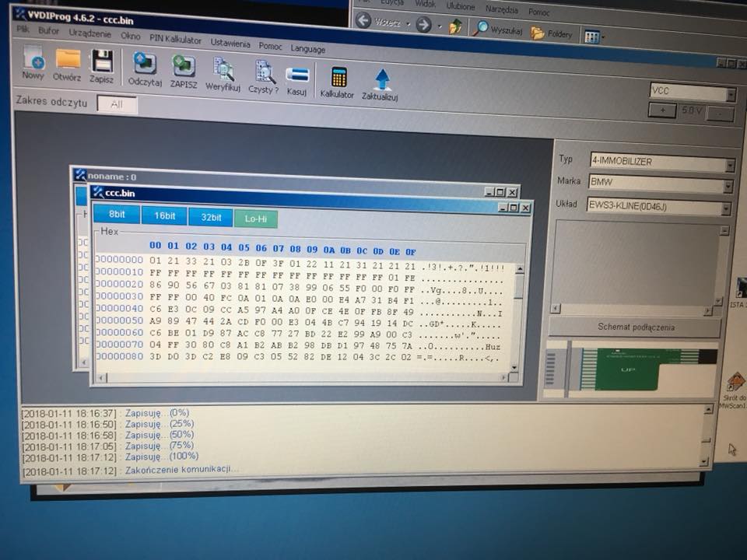Screen dimensions: 747x560
Task: Switch hex view to 16bit
Action: tap(164, 216)
